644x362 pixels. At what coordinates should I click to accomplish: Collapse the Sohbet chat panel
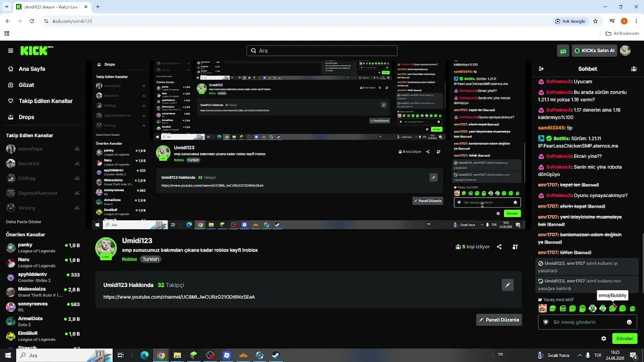pyautogui.click(x=541, y=69)
